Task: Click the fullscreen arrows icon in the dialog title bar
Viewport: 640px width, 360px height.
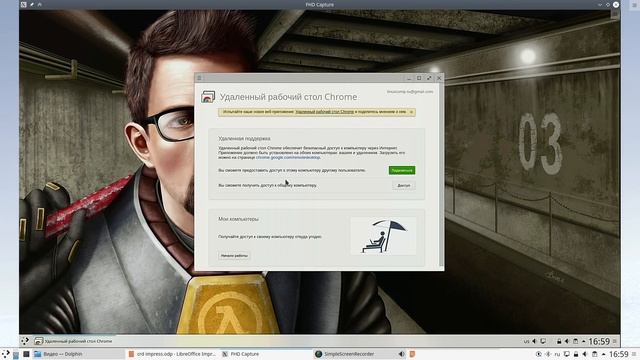Action: tap(429, 78)
